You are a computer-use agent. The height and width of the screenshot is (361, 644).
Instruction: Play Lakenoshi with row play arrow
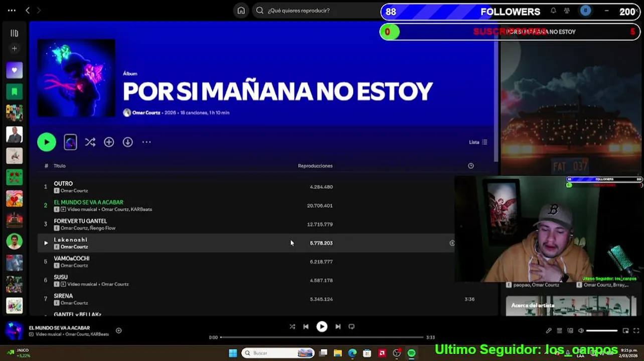[x=46, y=243]
